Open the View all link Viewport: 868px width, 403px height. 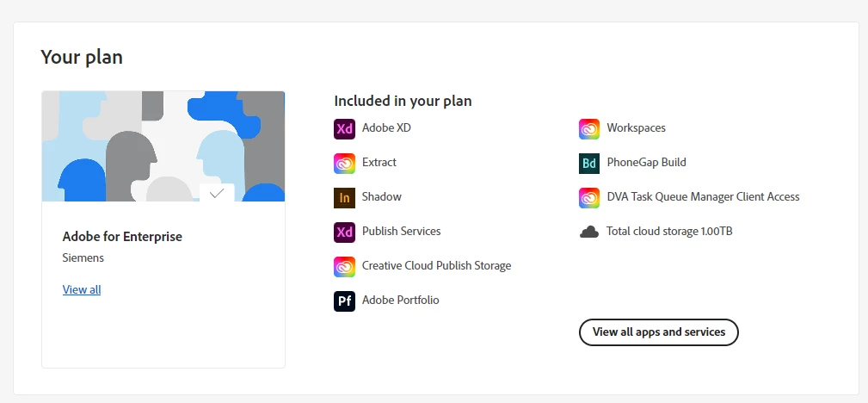pos(82,289)
